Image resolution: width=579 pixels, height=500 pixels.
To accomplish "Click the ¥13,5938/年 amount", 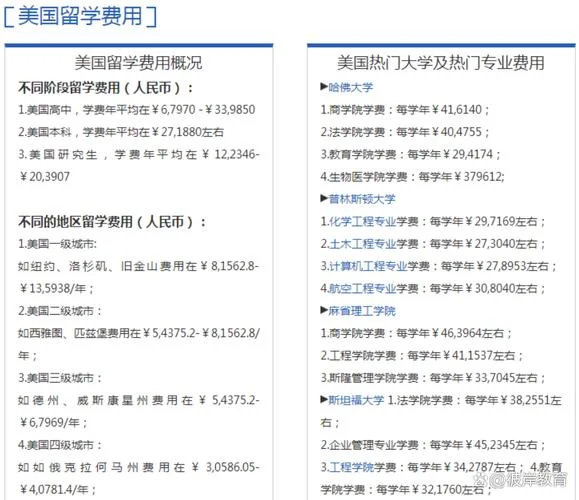I will pyautogui.click(x=56, y=288).
